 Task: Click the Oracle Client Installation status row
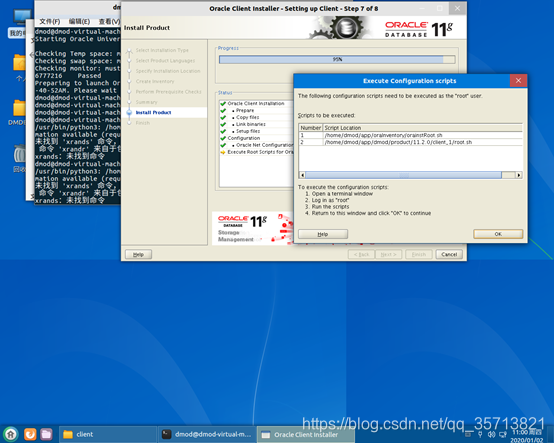(256, 104)
